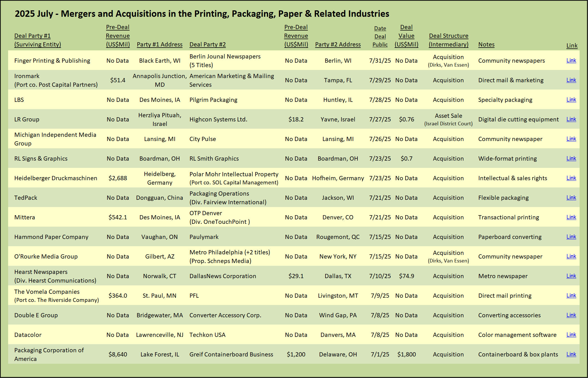
Task: Follow the Hearst Newspapers DallasNews Link
Action: point(571,276)
